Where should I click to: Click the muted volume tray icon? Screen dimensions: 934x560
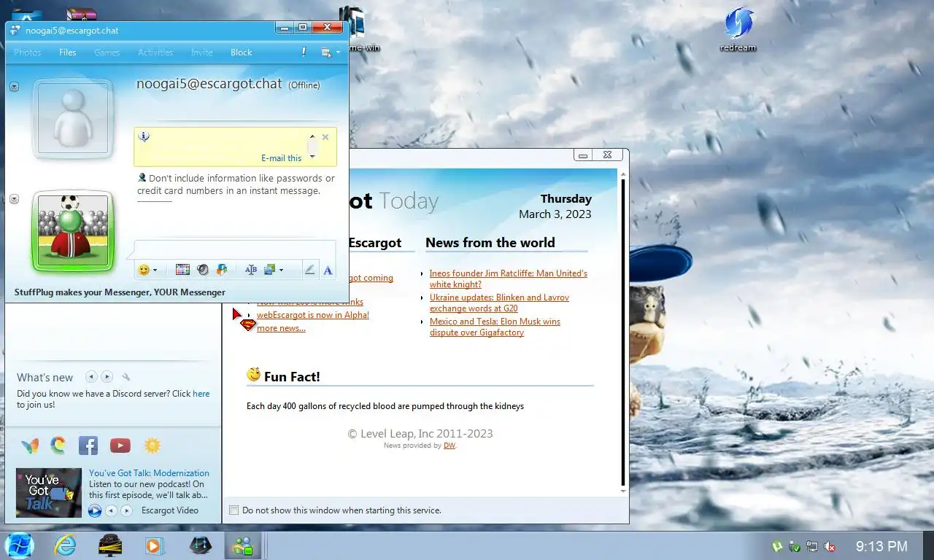(830, 546)
